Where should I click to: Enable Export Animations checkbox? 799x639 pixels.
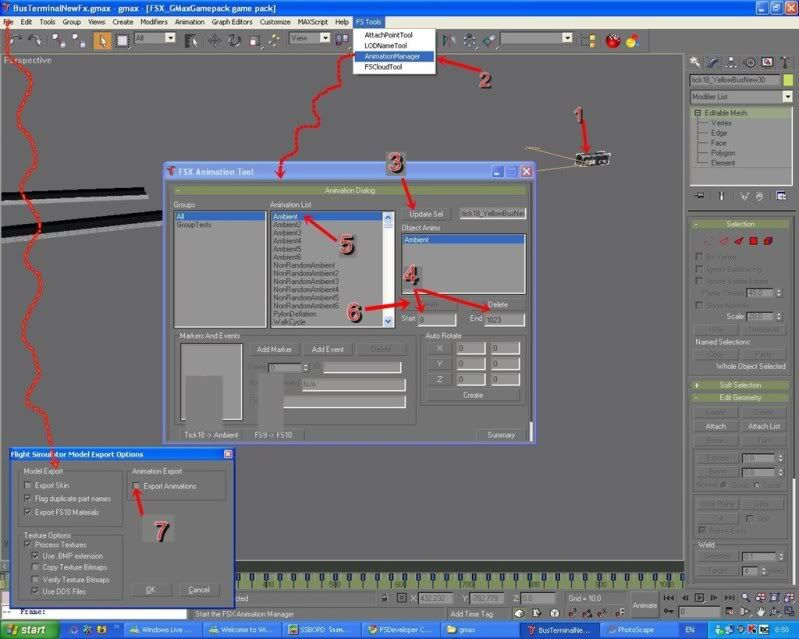pos(136,486)
